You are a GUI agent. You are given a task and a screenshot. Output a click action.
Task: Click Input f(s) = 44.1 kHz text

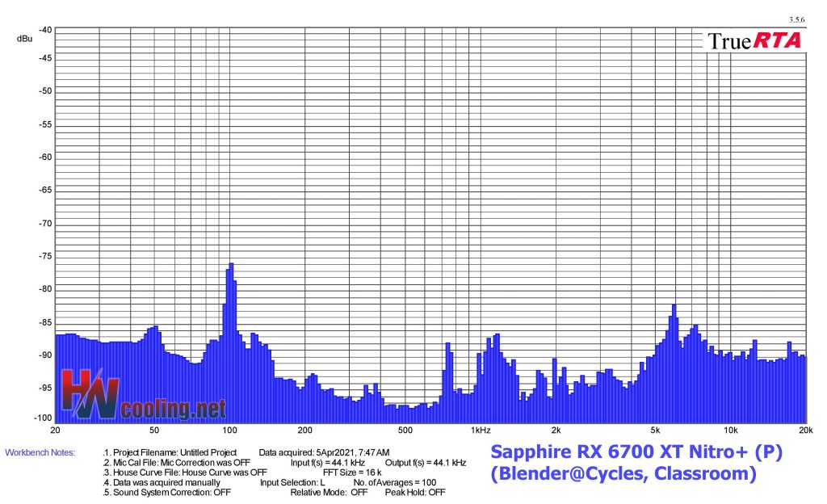point(328,462)
